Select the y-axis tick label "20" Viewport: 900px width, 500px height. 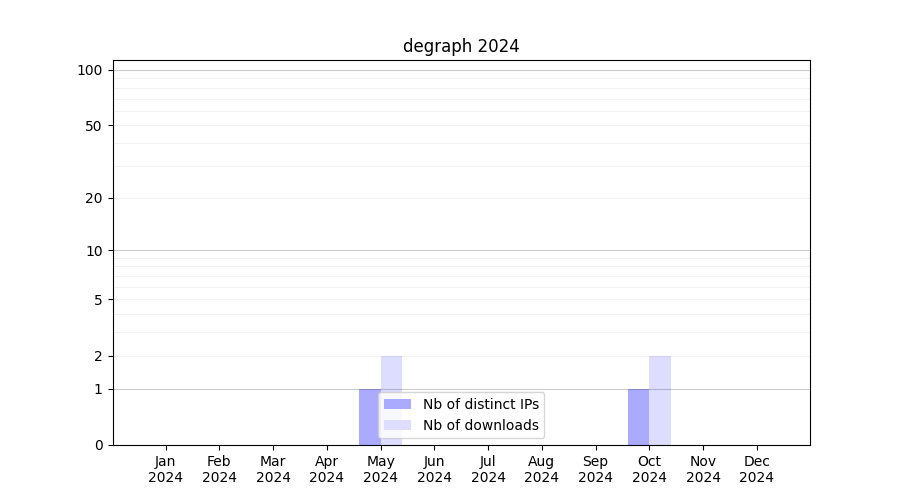94,198
